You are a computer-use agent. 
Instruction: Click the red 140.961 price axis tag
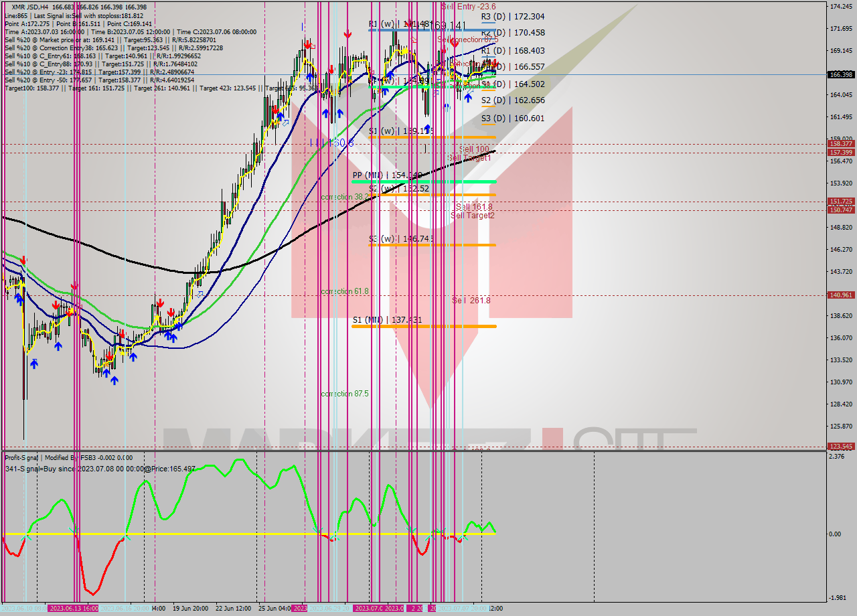coord(841,295)
